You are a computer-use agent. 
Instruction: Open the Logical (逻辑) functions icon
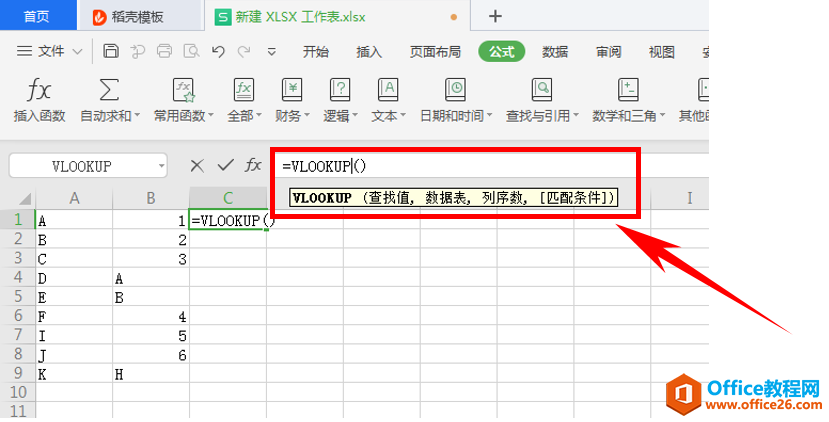(340, 90)
